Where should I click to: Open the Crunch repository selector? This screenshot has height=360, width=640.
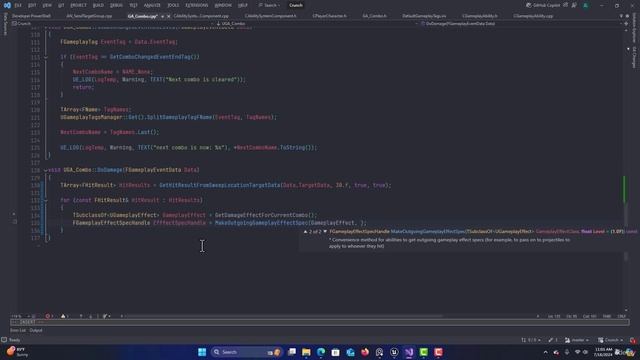tap(611, 340)
